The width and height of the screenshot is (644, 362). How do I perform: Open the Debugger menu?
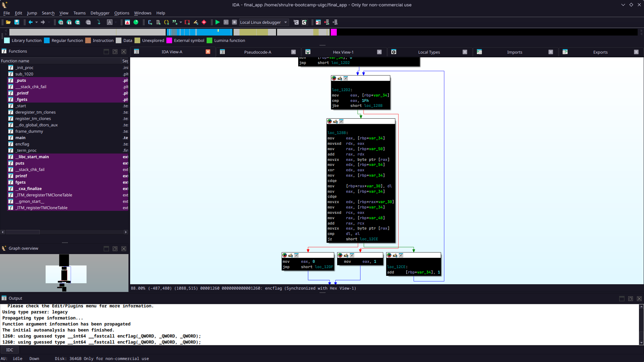(x=100, y=13)
